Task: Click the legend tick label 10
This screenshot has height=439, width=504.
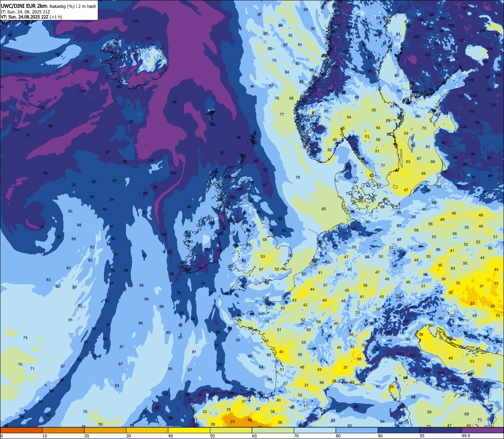Action: pos(44,436)
